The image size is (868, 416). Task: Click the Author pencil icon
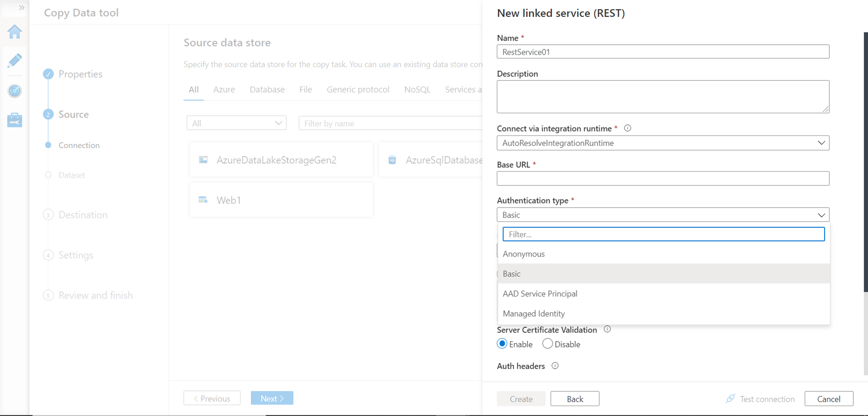click(x=15, y=61)
